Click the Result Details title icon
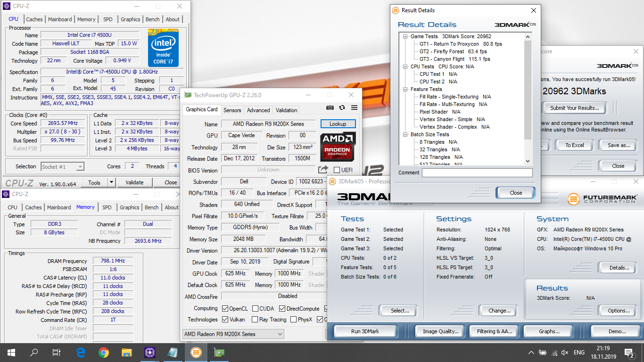The height and width of the screenshot is (362, 644). pos(396,10)
